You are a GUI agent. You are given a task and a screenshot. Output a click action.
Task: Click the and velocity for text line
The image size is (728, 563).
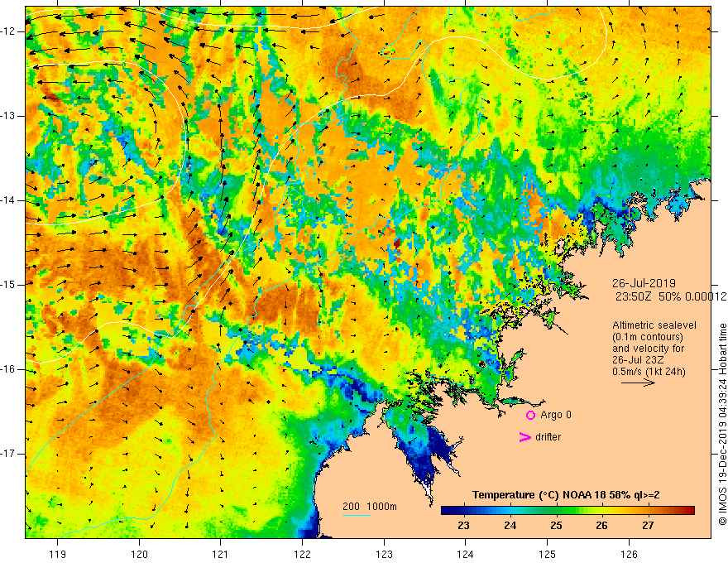(x=648, y=349)
